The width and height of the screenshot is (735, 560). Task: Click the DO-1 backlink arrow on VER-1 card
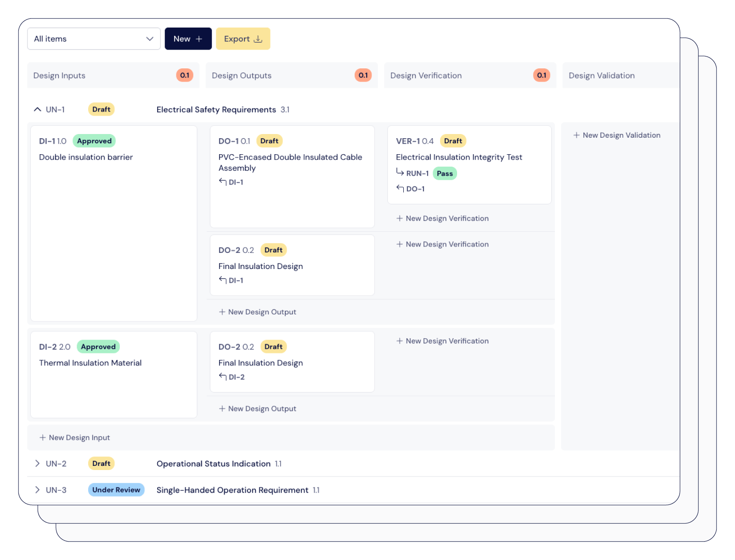399,189
